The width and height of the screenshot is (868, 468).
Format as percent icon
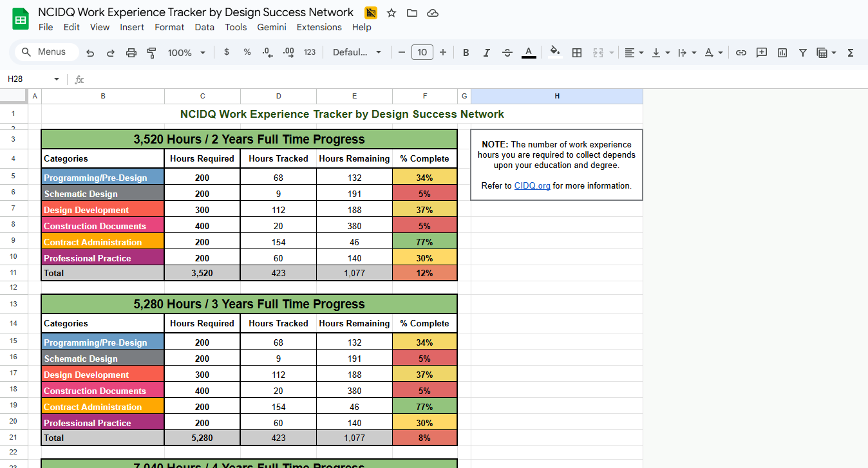247,52
